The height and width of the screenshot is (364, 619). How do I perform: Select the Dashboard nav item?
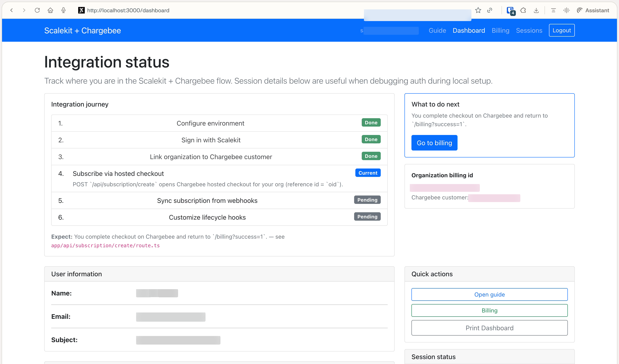pos(469,30)
